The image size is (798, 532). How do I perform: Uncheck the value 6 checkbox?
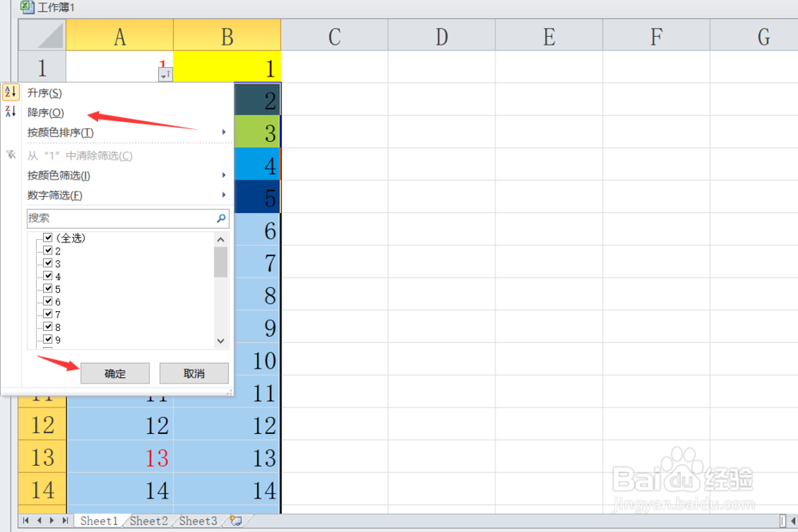[48, 301]
